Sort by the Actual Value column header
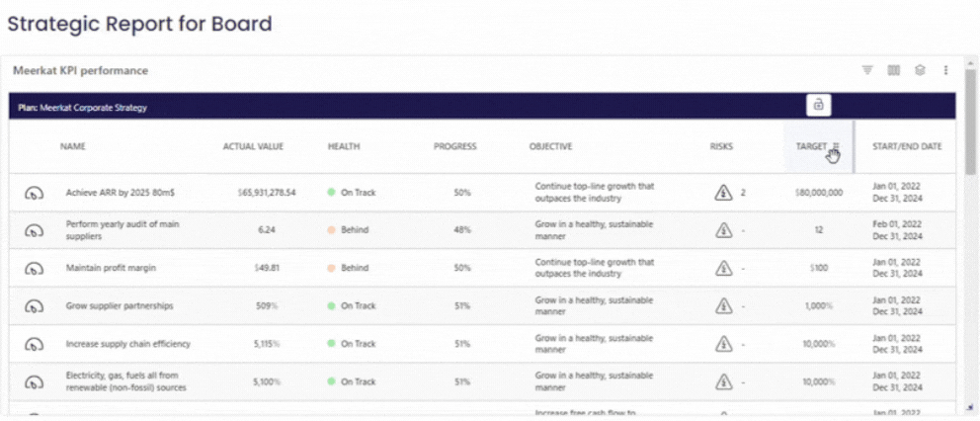The image size is (980, 421). (x=253, y=146)
